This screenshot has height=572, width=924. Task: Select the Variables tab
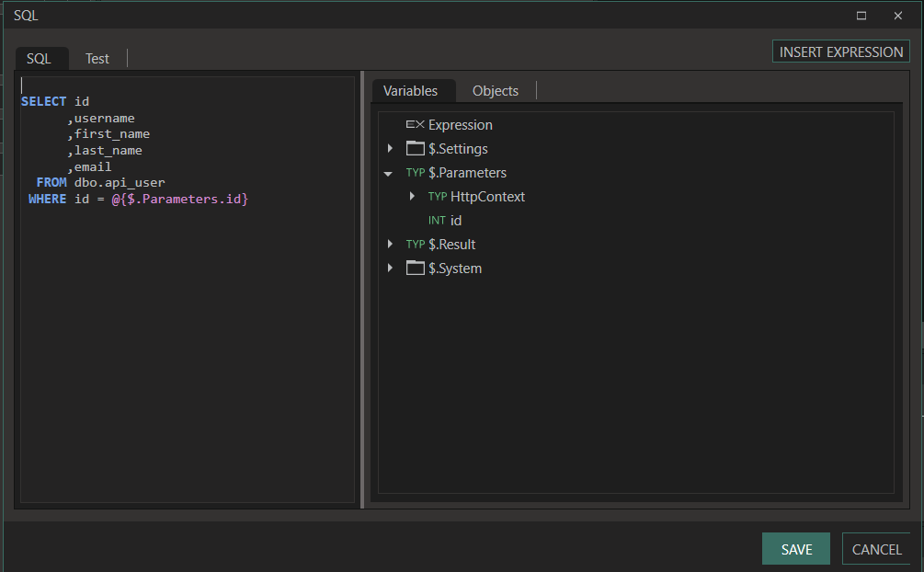click(410, 91)
